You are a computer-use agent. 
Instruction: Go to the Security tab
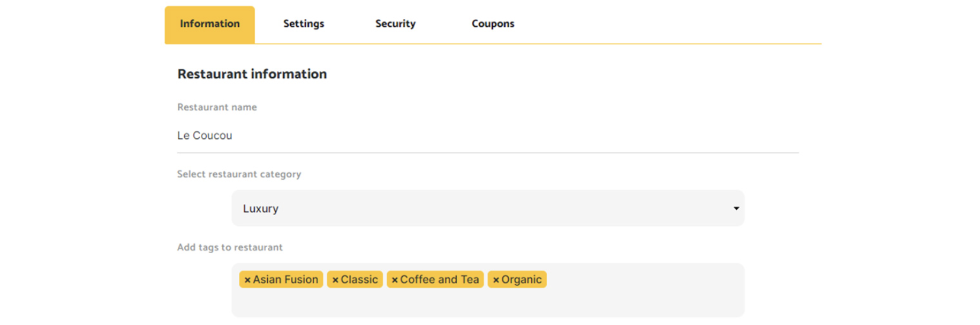[395, 24]
